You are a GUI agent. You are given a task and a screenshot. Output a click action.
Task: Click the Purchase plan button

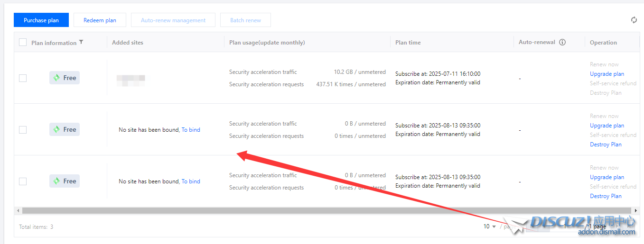click(41, 20)
